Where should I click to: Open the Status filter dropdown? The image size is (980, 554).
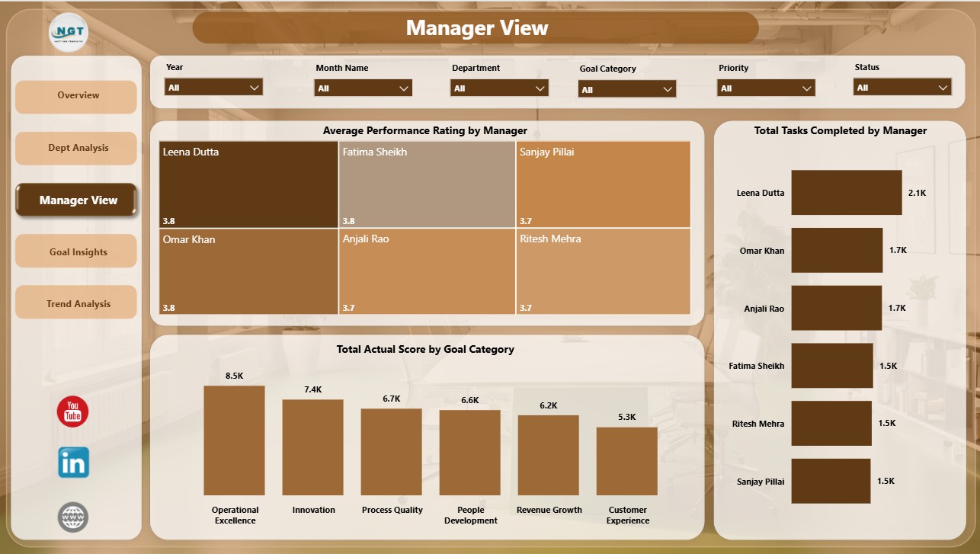pos(902,88)
